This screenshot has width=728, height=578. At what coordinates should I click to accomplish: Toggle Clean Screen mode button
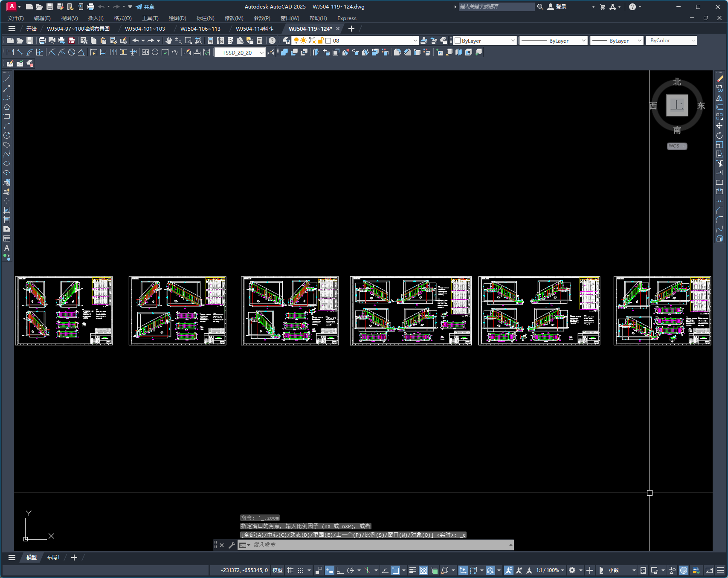[x=709, y=570]
